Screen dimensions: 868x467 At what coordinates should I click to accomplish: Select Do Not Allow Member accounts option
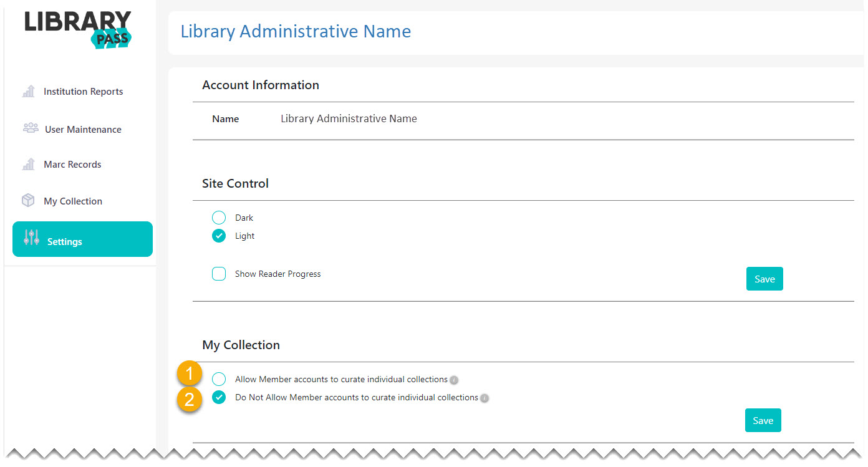click(x=218, y=397)
